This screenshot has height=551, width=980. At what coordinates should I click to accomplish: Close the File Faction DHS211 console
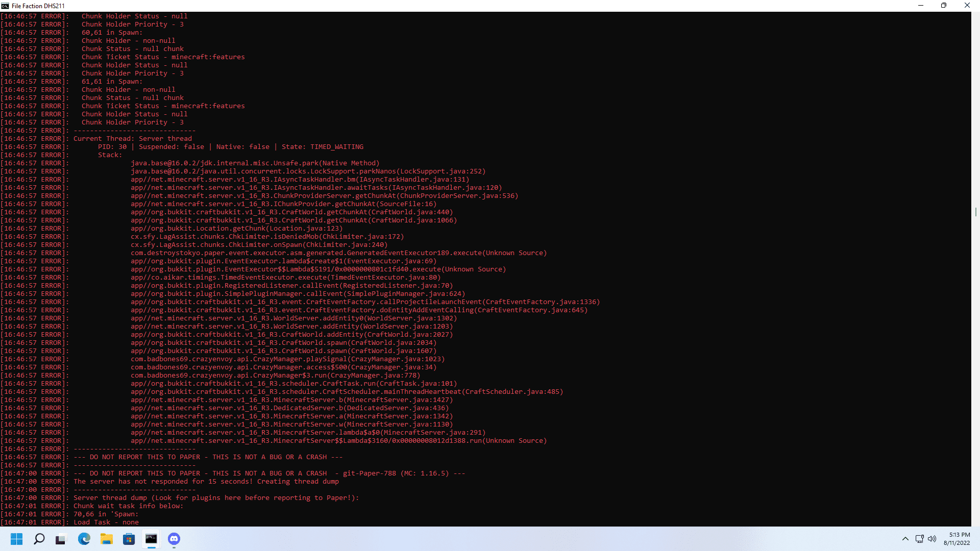[x=967, y=6]
